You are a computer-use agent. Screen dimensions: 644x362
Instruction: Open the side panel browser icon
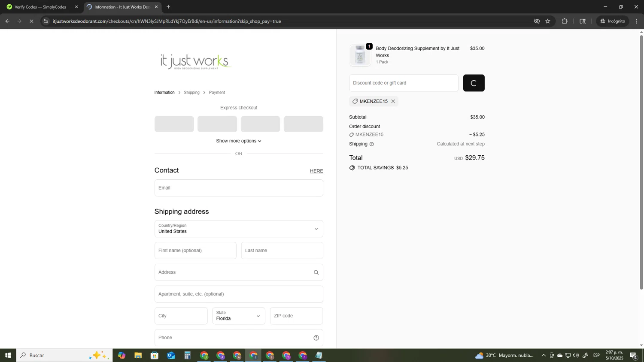click(x=583, y=21)
